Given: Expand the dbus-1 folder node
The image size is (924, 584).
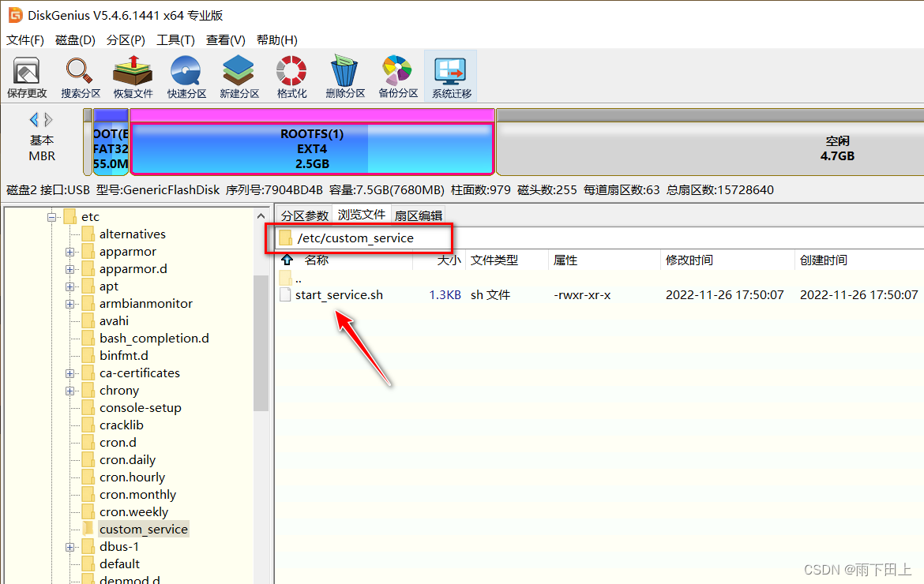Looking at the screenshot, I should pyautogui.click(x=69, y=547).
